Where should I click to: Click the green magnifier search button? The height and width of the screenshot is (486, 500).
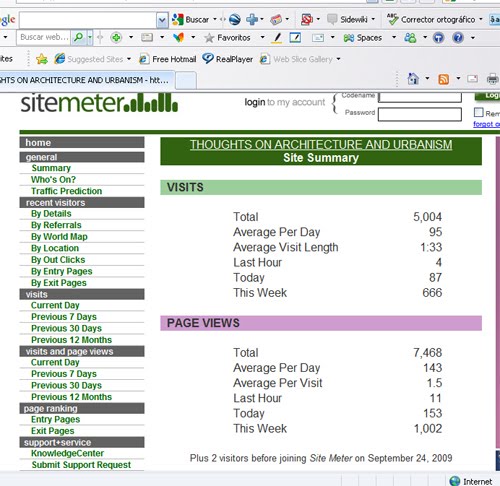tap(78, 37)
